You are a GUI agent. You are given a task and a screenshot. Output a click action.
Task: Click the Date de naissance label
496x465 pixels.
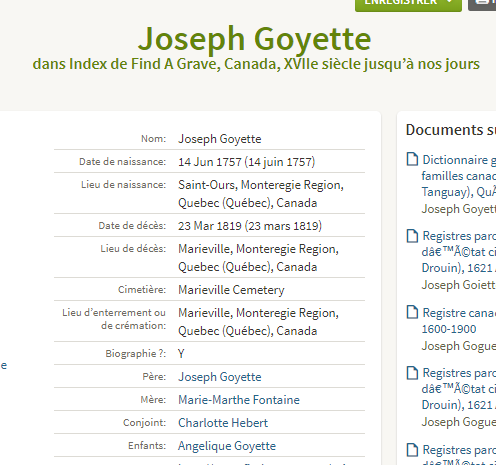pyautogui.click(x=122, y=161)
